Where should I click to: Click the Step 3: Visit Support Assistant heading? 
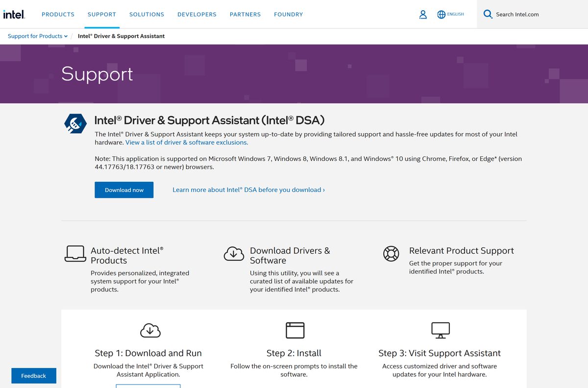[x=440, y=353]
